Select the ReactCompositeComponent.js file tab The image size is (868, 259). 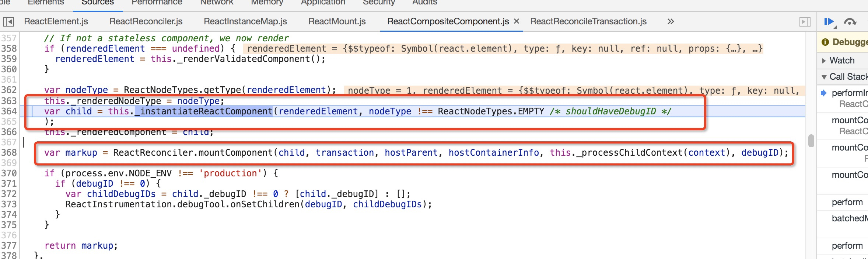(x=448, y=21)
